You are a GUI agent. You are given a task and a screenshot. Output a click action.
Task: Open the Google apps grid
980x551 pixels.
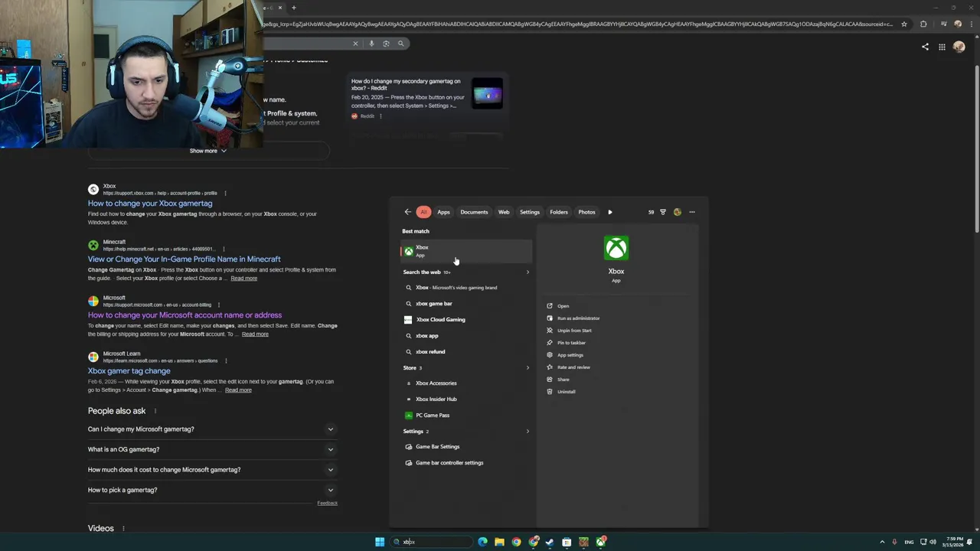pyautogui.click(x=942, y=47)
